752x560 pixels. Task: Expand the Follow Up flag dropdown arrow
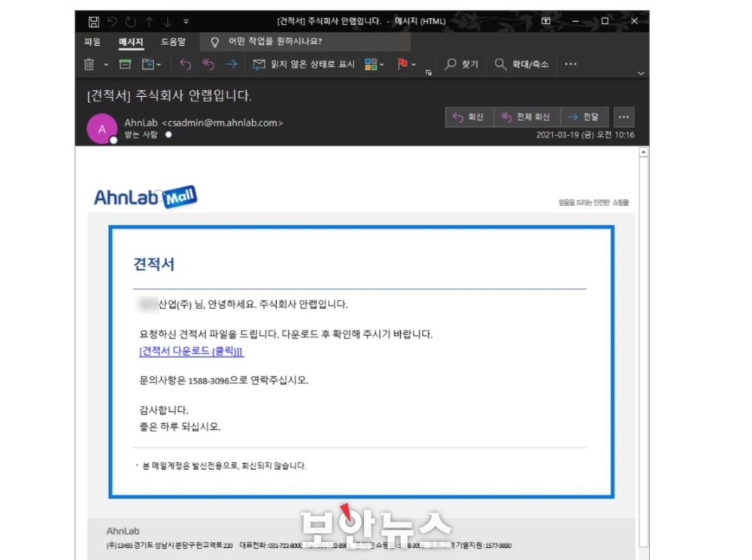pyautogui.click(x=414, y=64)
